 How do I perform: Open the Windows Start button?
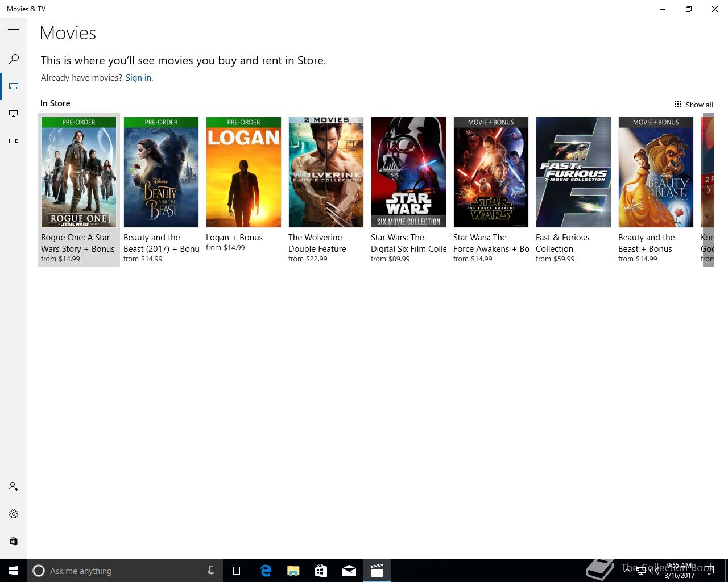click(14, 571)
